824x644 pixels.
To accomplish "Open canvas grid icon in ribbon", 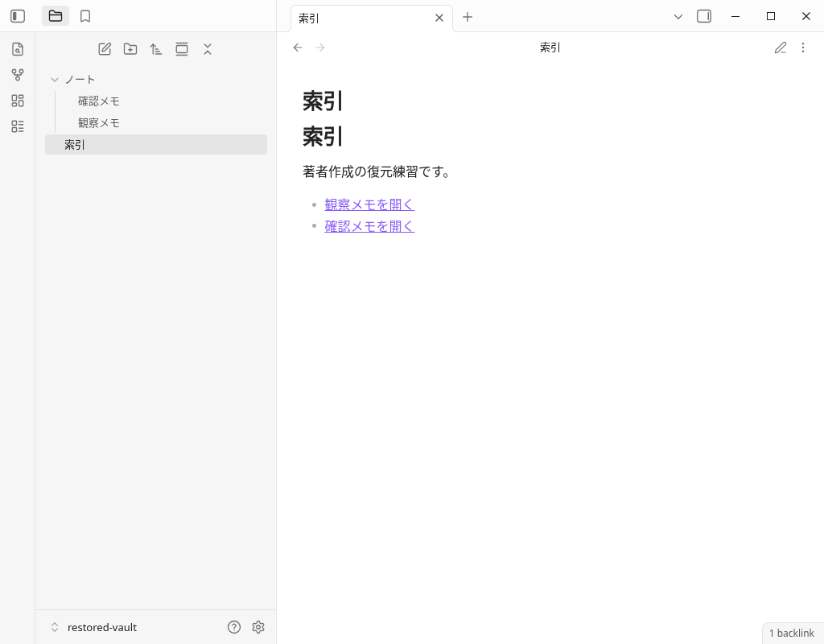I will [x=18, y=101].
